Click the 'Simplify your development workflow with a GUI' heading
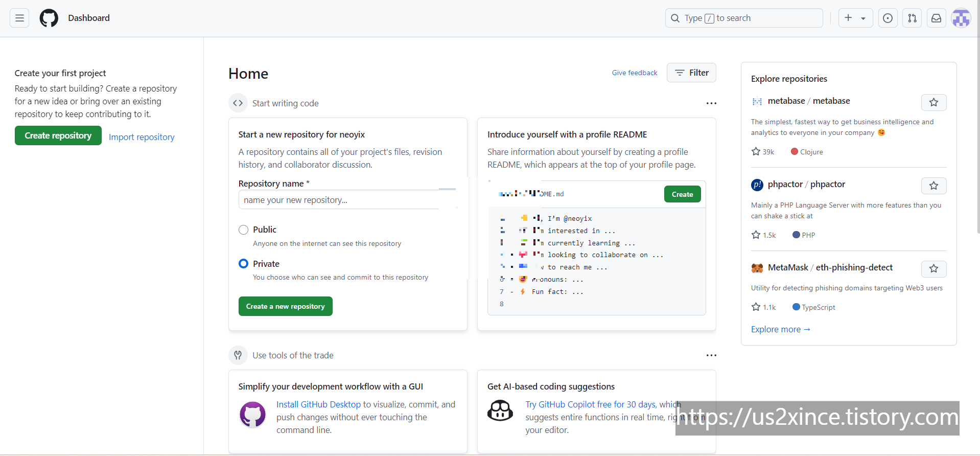 point(331,386)
